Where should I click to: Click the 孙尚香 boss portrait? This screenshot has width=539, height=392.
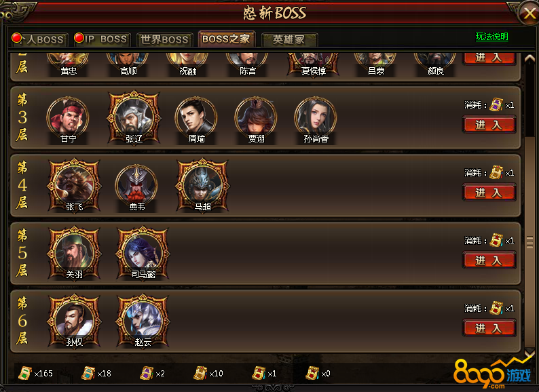pos(316,119)
